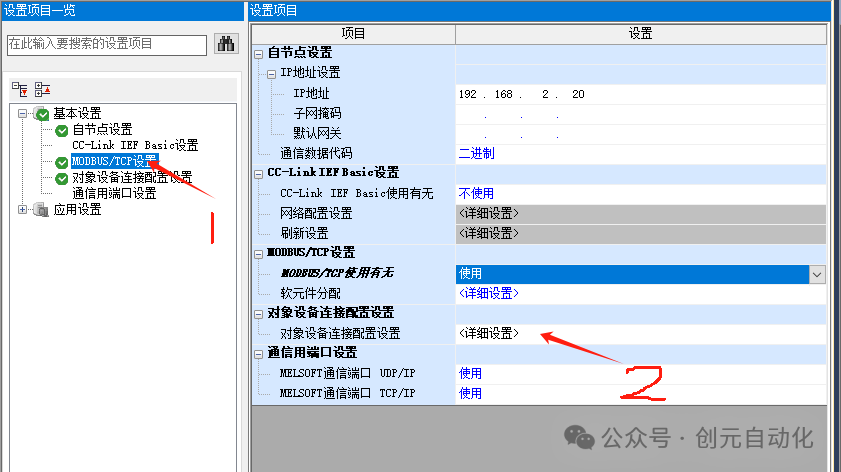
Task: Click 使用 for MELSOFT通信端口 UDP/IP
Action: point(470,373)
